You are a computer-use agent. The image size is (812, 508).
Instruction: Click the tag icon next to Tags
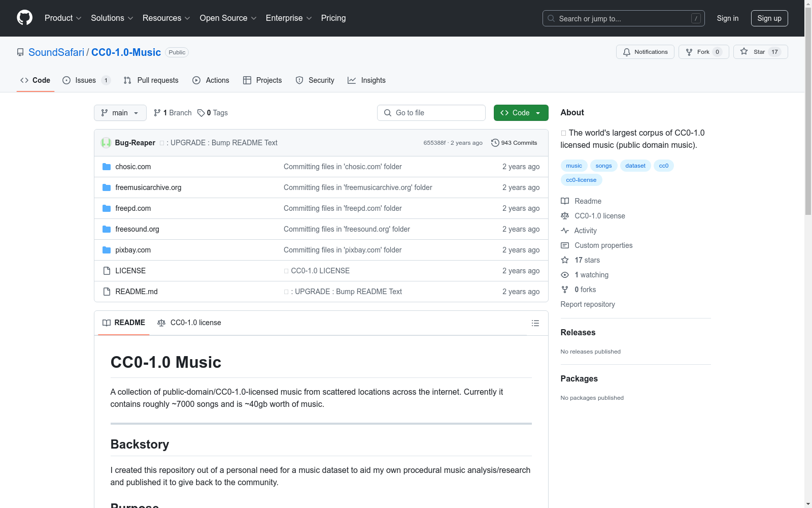click(201, 113)
